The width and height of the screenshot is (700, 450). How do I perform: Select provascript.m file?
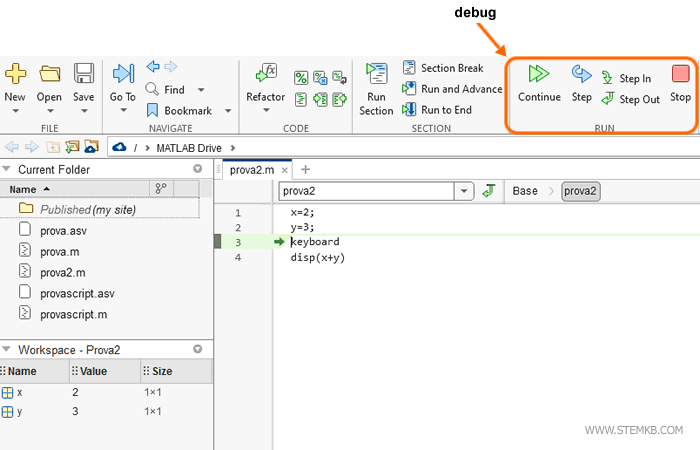click(73, 314)
